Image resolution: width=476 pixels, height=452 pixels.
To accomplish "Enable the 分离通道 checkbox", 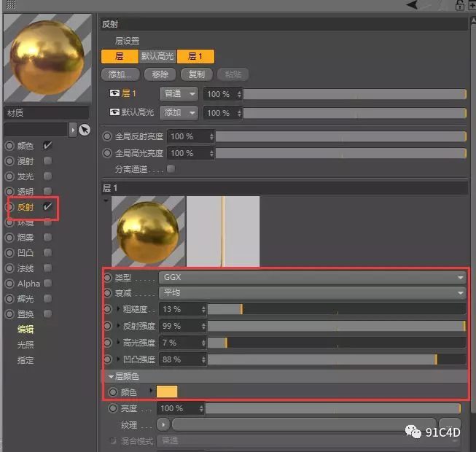I will (x=171, y=169).
